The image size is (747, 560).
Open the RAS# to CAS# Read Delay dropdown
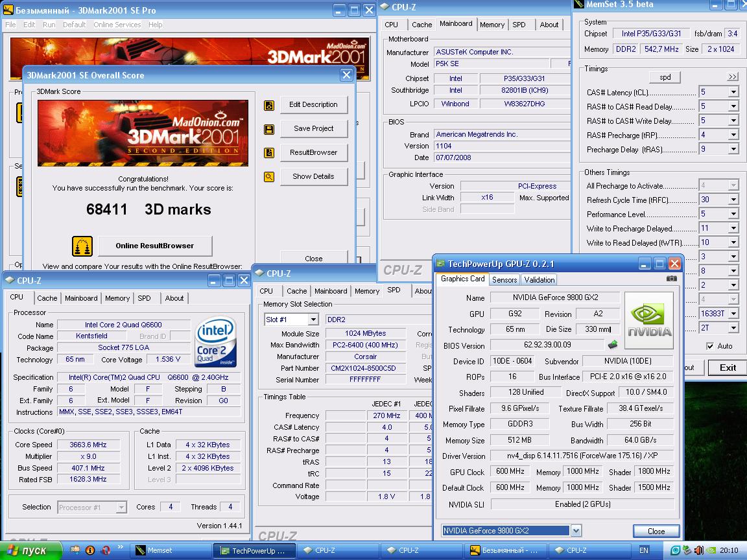click(x=733, y=106)
